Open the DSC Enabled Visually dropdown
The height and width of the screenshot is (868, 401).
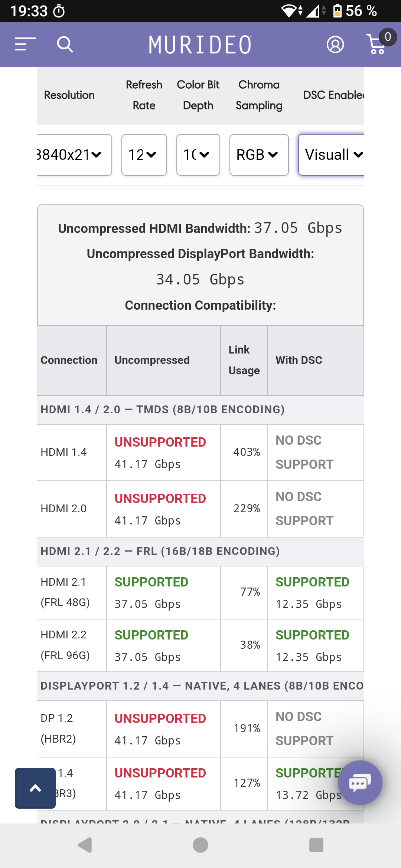point(331,155)
